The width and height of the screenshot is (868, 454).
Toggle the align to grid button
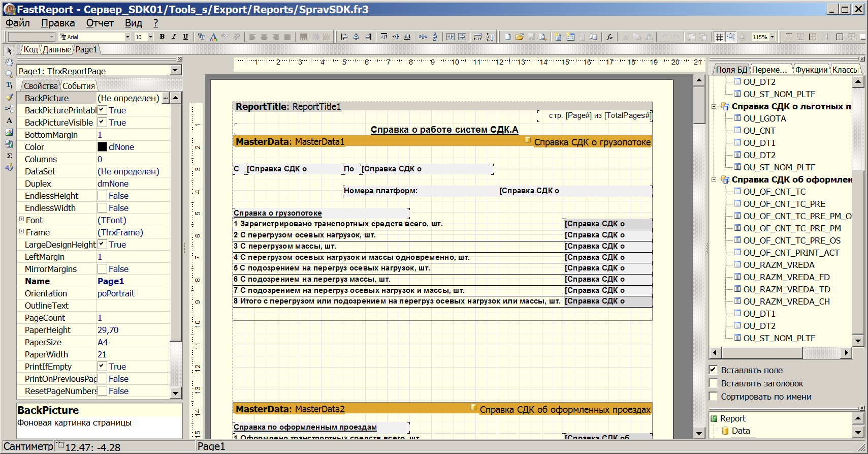pos(731,37)
